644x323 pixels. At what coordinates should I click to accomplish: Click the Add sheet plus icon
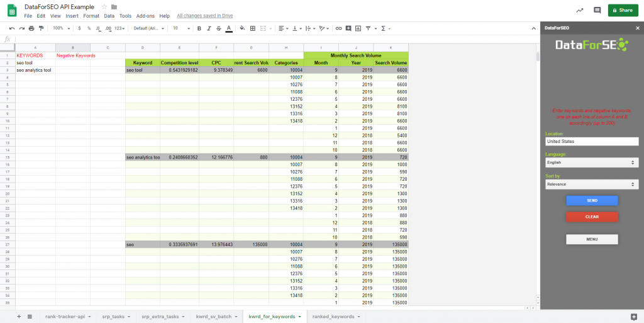[19, 317]
